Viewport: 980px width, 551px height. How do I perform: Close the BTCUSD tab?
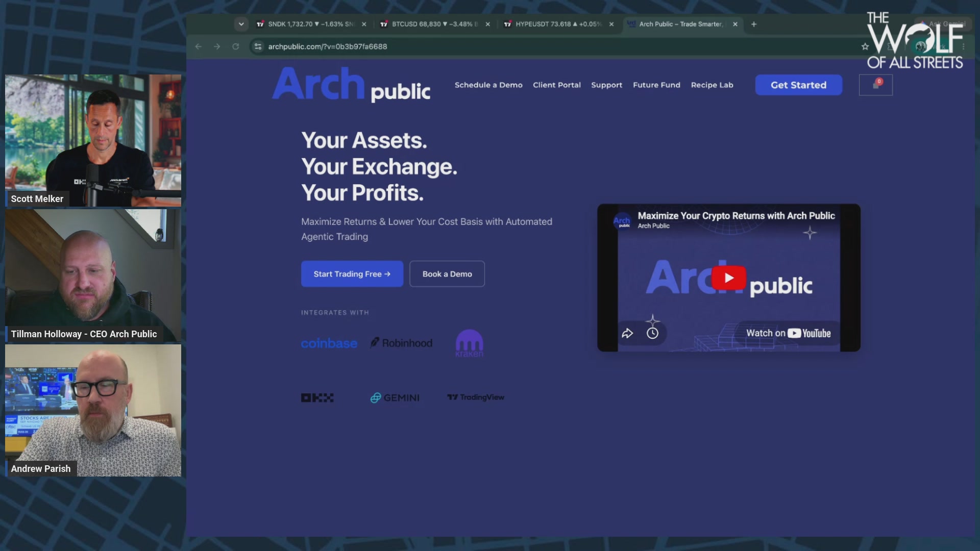(x=487, y=24)
